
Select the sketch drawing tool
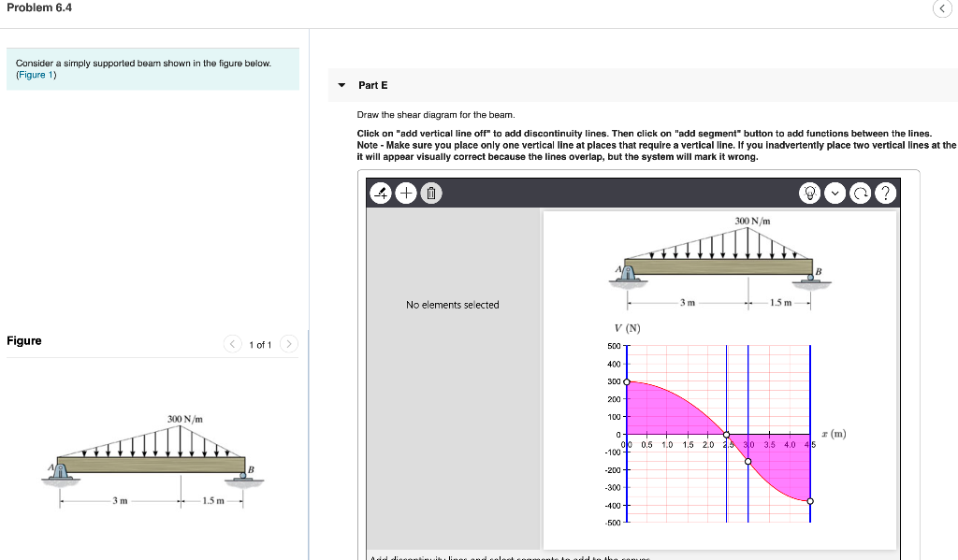tap(381, 193)
